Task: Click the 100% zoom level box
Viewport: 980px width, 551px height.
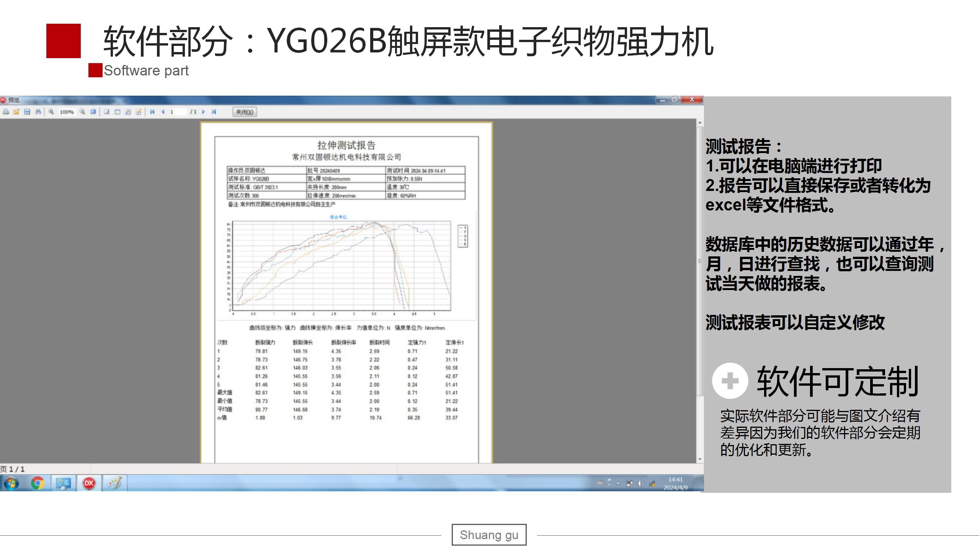Action: click(67, 112)
